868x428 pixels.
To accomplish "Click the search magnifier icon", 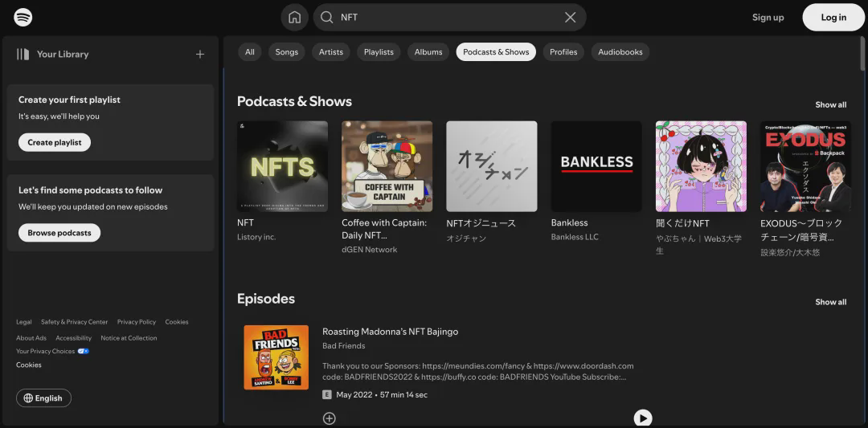I will pyautogui.click(x=327, y=17).
